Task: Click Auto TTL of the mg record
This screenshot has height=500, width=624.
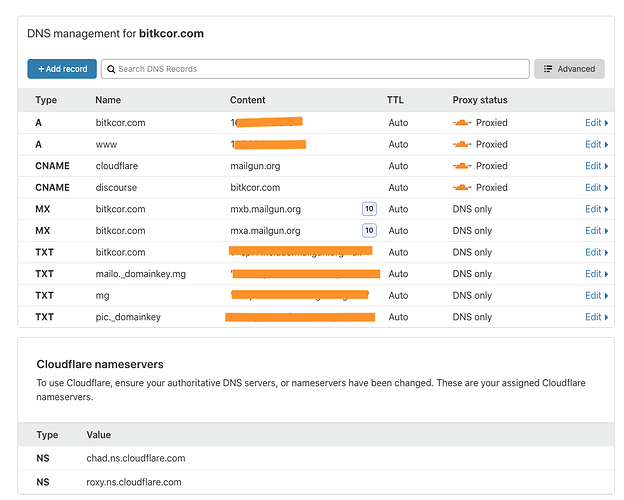Action: pos(398,295)
